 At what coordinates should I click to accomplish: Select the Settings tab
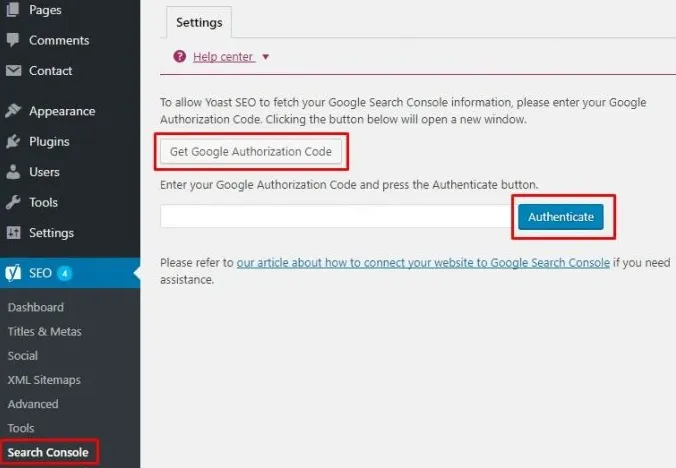click(x=199, y=22)
